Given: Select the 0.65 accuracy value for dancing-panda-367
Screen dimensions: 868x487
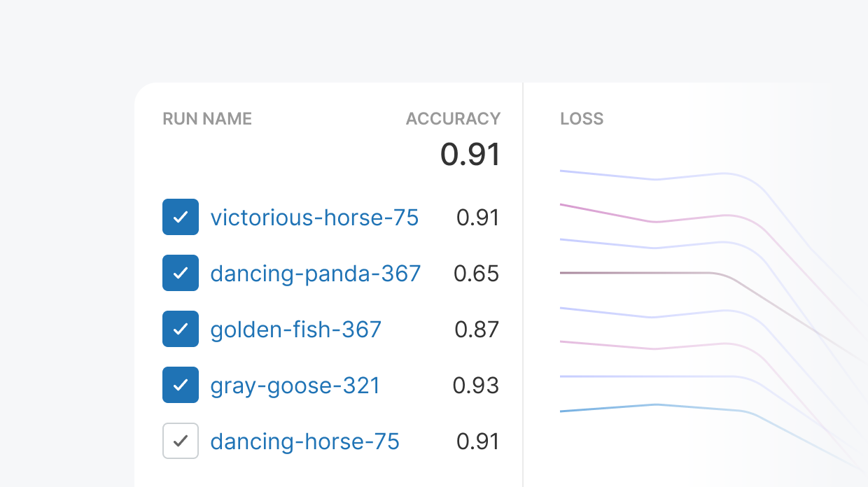Looking at the screenshot, I should point(476,274).
